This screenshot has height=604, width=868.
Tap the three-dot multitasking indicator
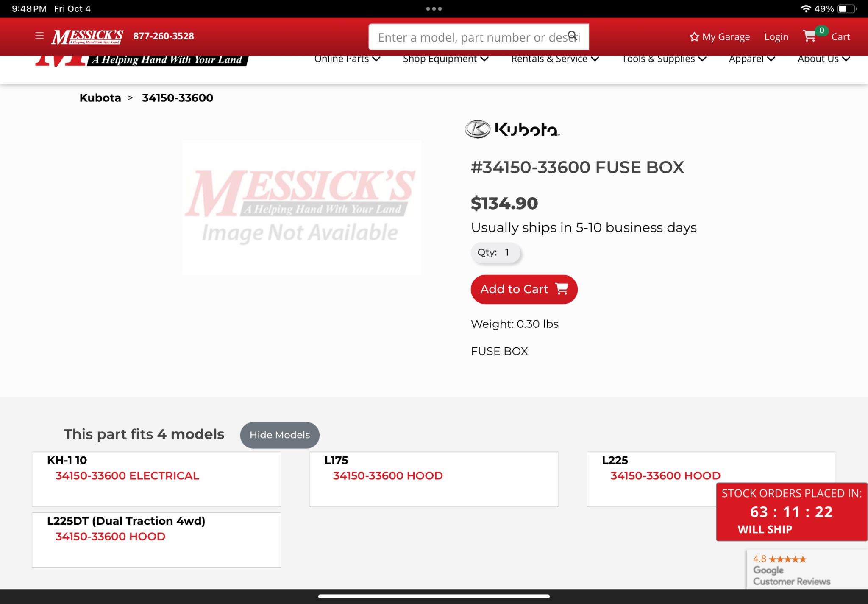(x=434, y=9)
